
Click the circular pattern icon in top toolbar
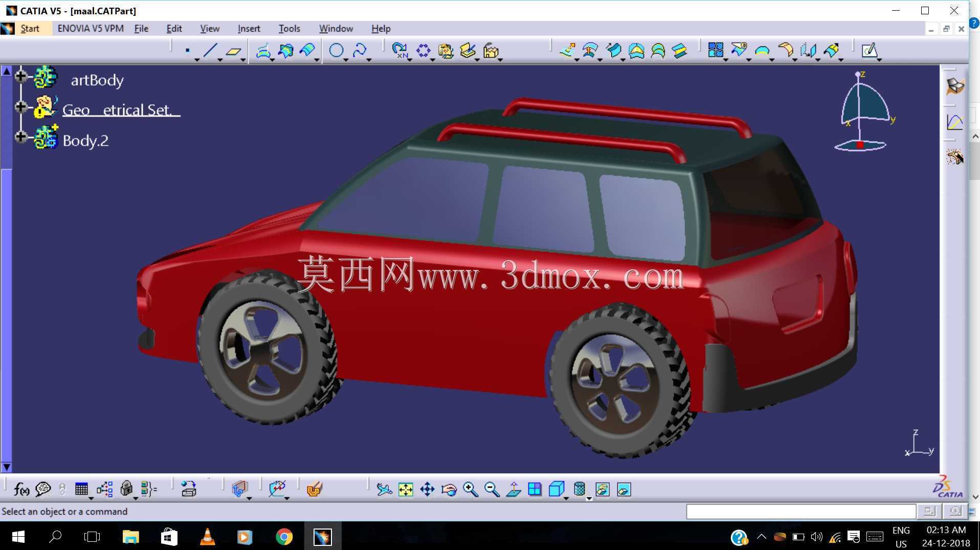point(424,51)
